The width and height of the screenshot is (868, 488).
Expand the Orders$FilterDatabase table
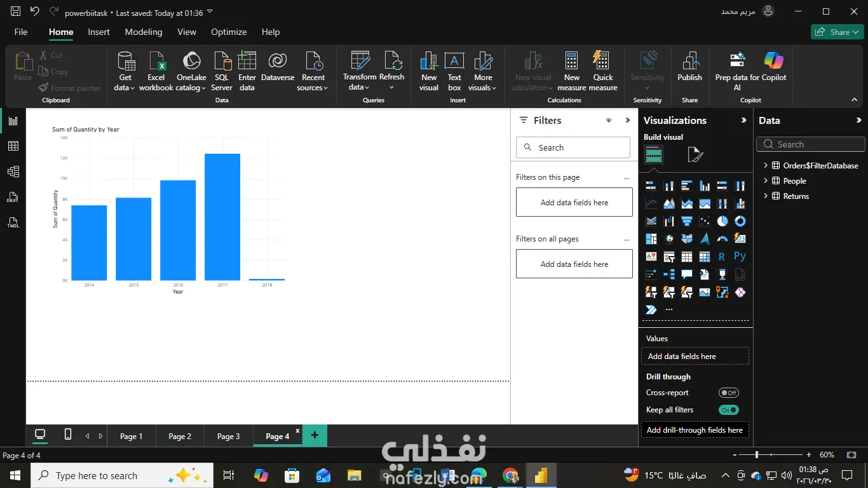[766, 165]
